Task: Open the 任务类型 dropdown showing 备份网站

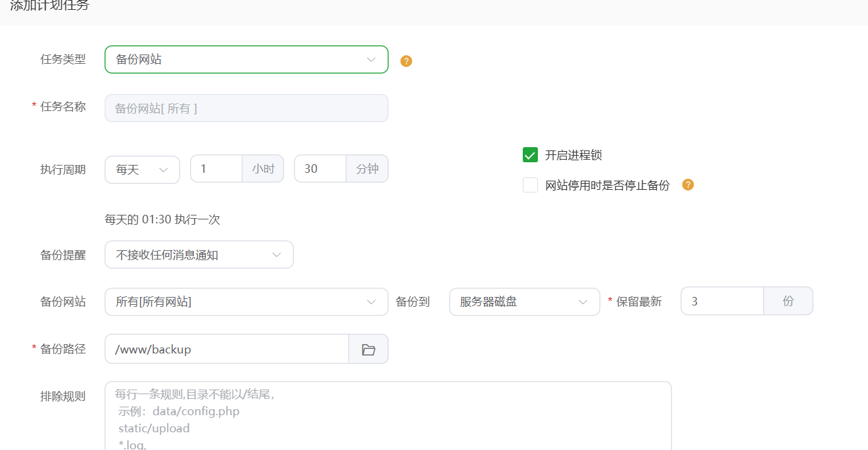Action: (x=246, y=59)
